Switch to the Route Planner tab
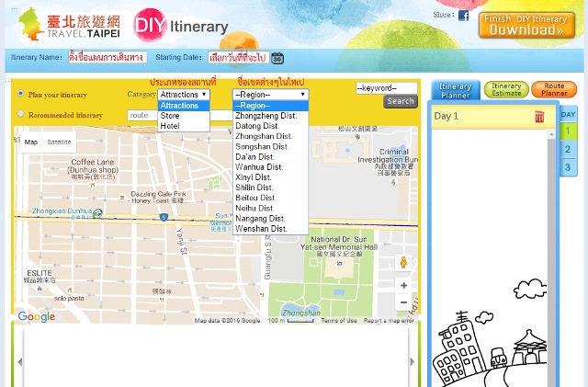The image size is (588, 387). coord(554,90)
